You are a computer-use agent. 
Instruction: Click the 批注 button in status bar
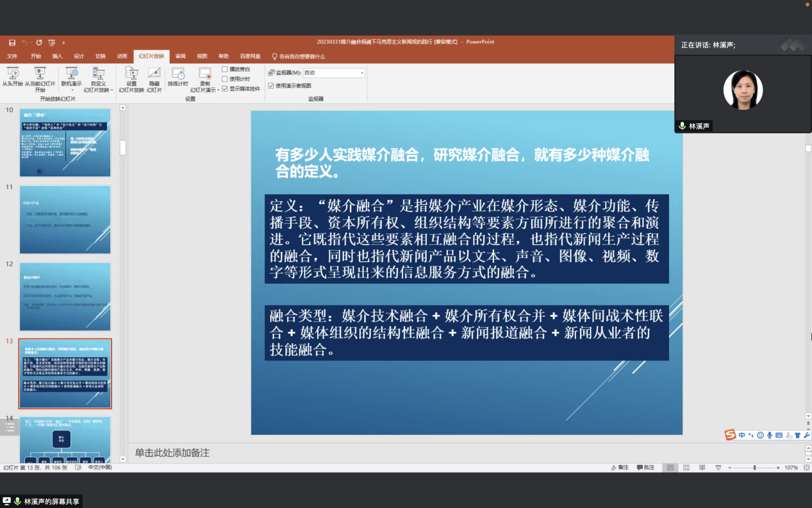645,468
